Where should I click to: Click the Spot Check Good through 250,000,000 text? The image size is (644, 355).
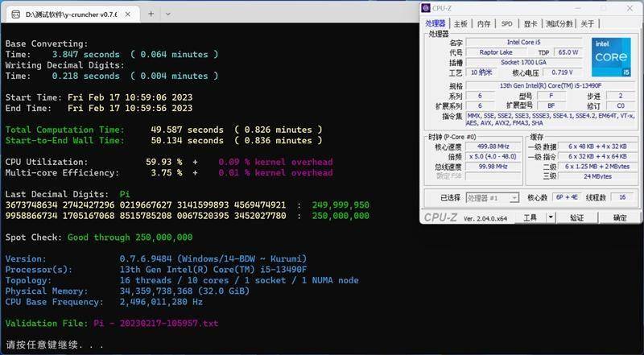[x=99, y=237]
